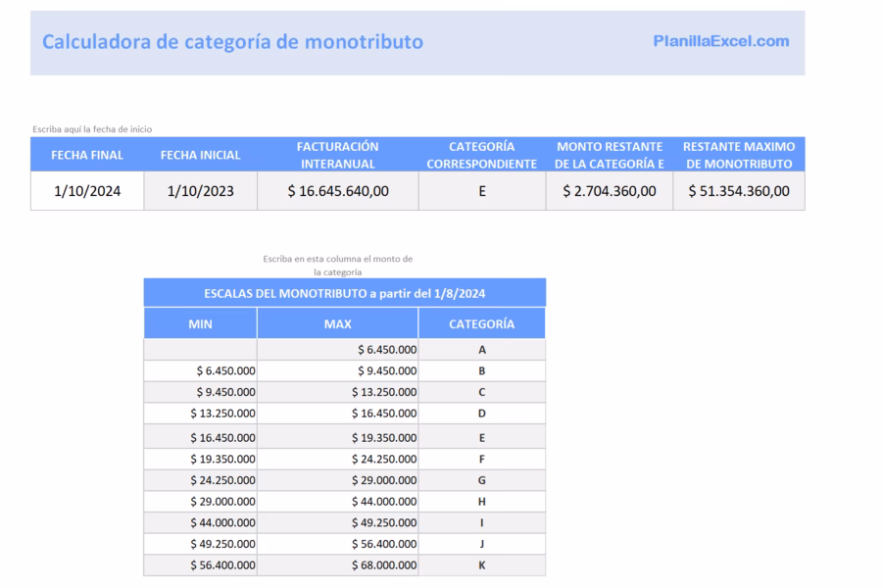Select the CATEGORÍA CORRESPONDIENTE cell showing E
The image size is (882, 588).
click(x=481, y=191)
